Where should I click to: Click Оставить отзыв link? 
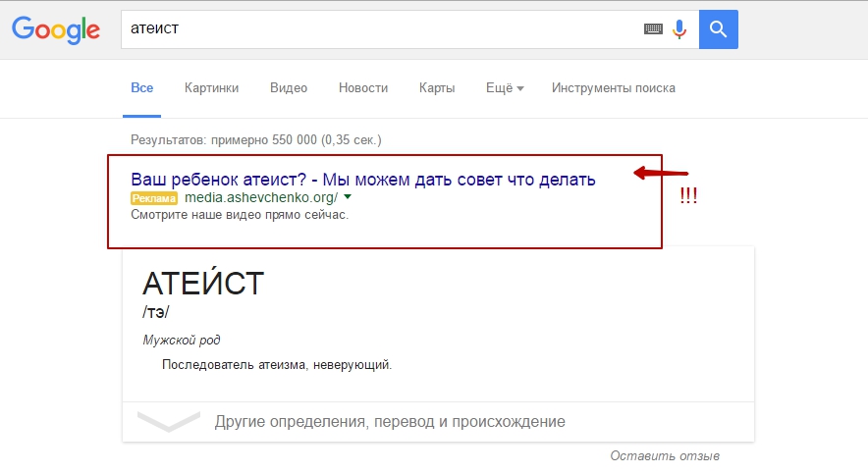(x=665, y=455)
